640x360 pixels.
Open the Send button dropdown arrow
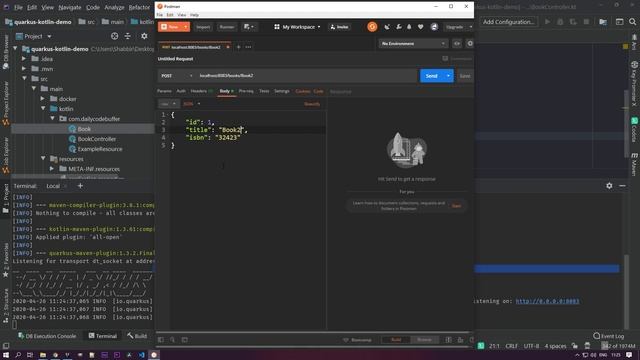pos(448,76)
